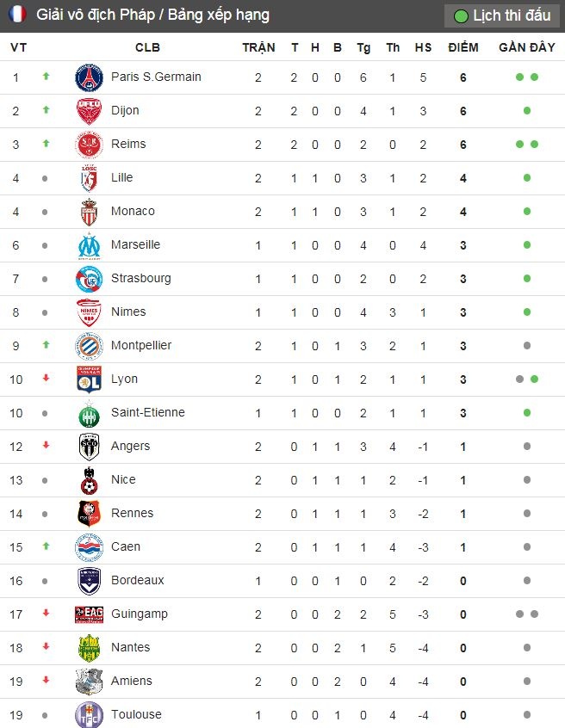Image resolution: width=565 pixels, height=728 pixels.
Task: Click Angers red down arrow
Action: click(47, 446)
